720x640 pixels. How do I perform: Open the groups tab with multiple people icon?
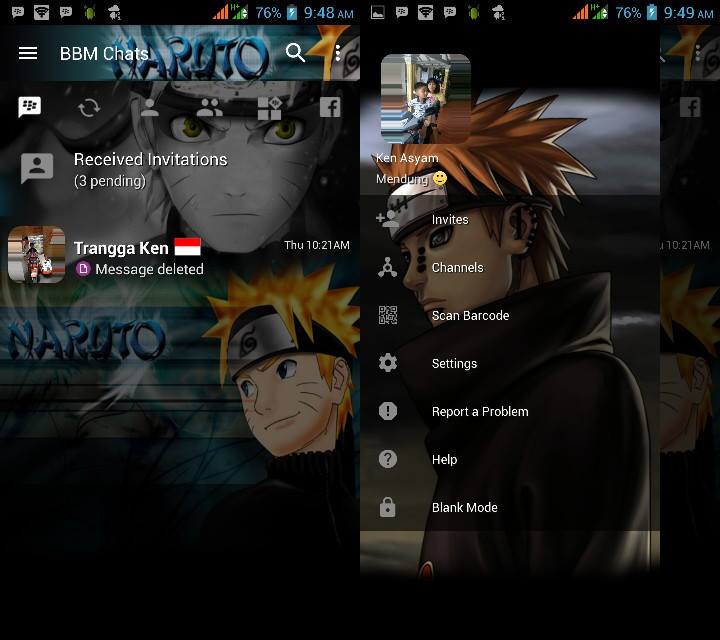209,108
